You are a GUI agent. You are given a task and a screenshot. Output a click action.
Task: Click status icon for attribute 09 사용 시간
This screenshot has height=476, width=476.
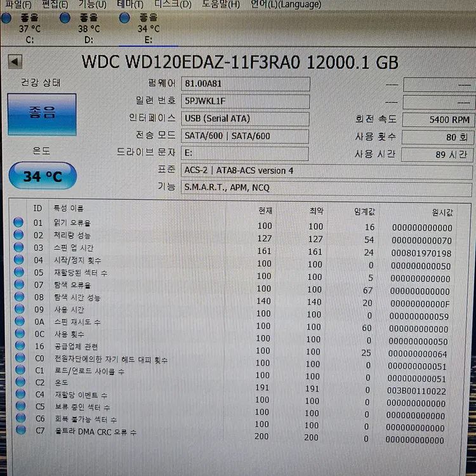tap(20, 308)
